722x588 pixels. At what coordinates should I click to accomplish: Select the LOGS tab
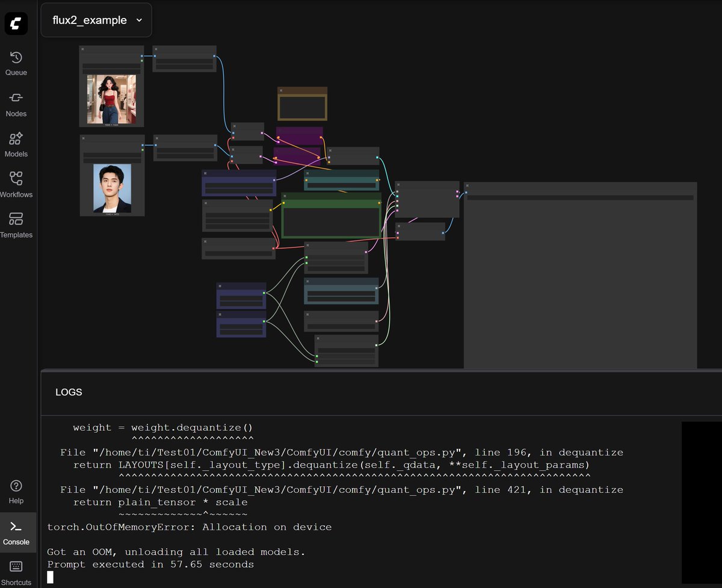(x=69, y=392)
